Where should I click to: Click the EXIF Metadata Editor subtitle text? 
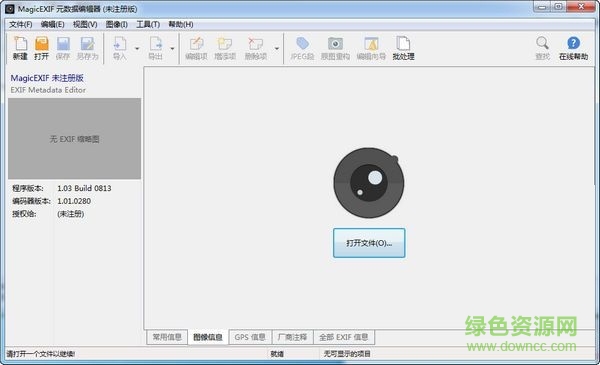click(48, 90)
